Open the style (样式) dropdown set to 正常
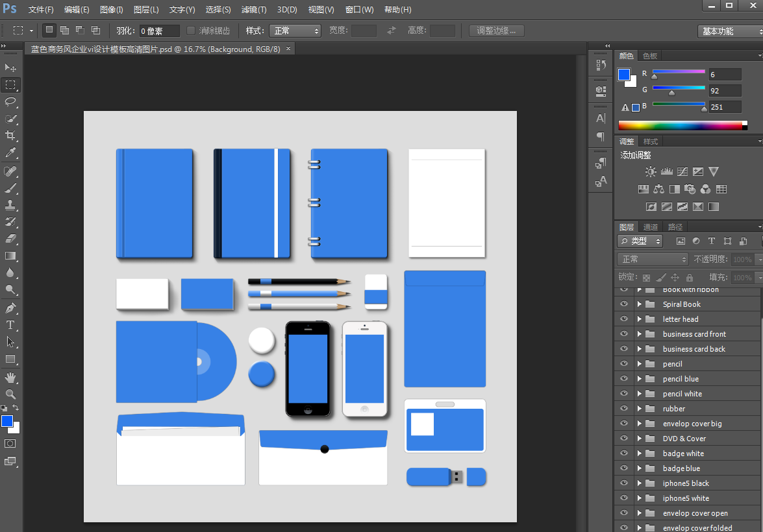This screenshot has width=763, height=532. click(x=295, y=30)
